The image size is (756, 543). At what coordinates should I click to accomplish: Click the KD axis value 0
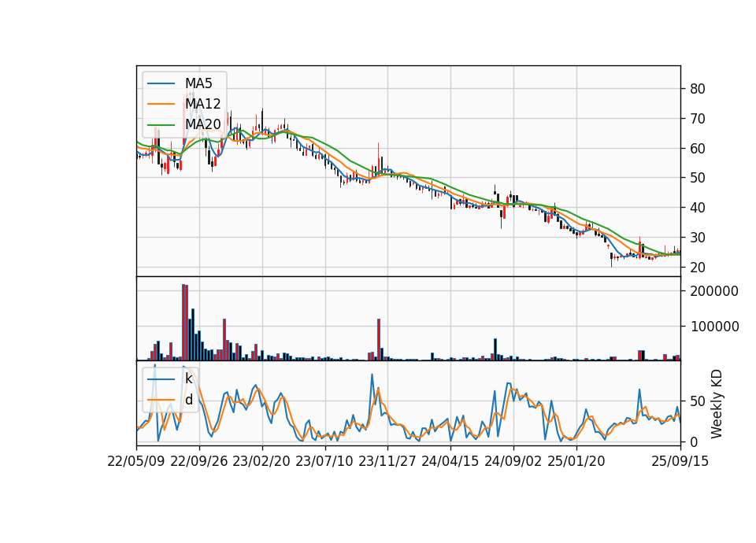pos(694,441)
